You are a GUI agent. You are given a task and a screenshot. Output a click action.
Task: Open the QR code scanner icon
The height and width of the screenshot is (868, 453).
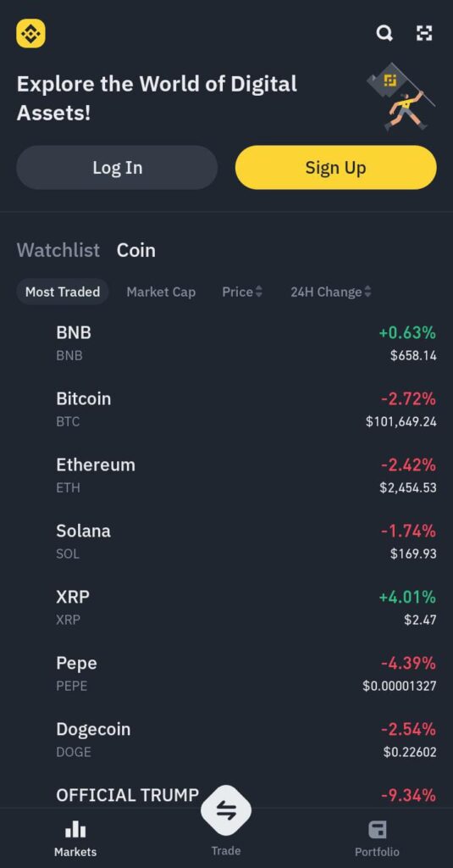pos(424,33)
